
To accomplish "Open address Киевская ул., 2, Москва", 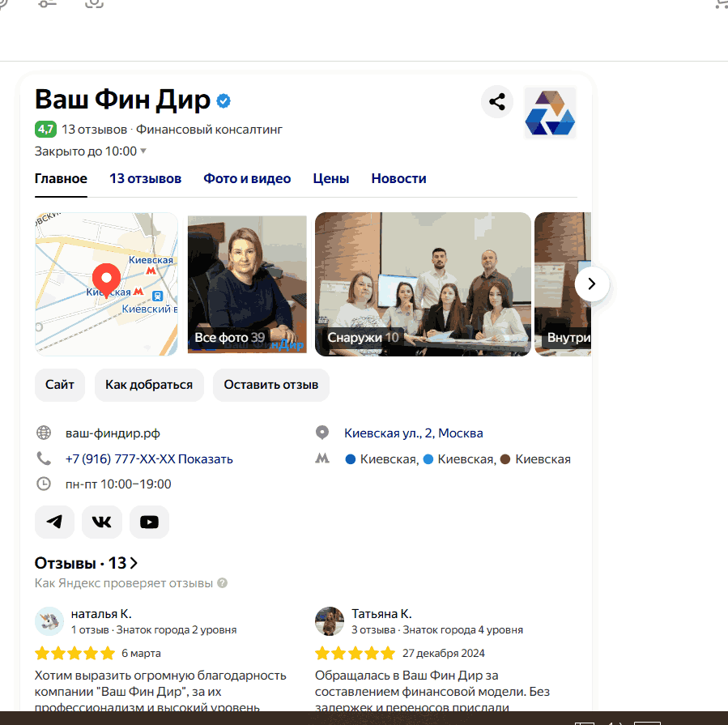I will tap(414, 433).
